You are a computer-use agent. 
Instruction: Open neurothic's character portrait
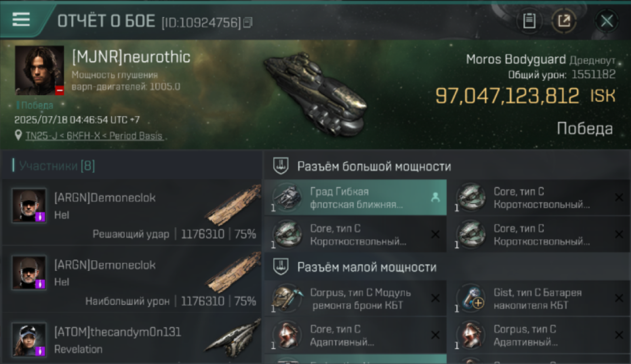tap(39, 70)
